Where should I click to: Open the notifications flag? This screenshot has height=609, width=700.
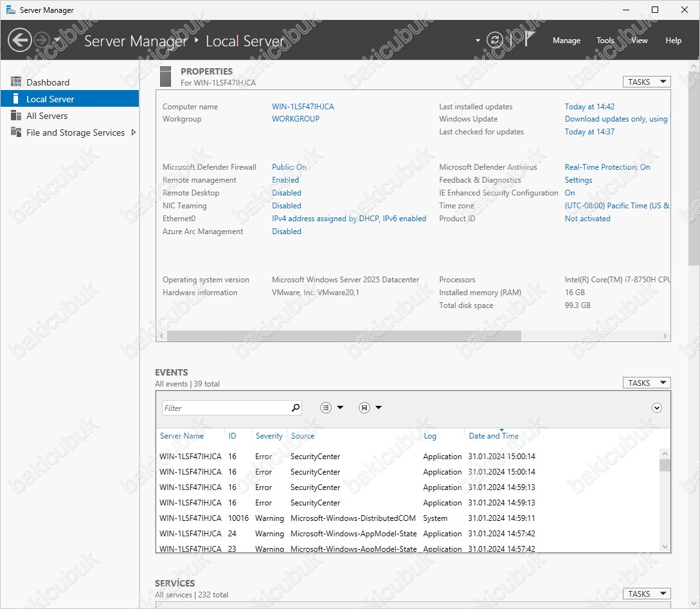pos(530,39)
